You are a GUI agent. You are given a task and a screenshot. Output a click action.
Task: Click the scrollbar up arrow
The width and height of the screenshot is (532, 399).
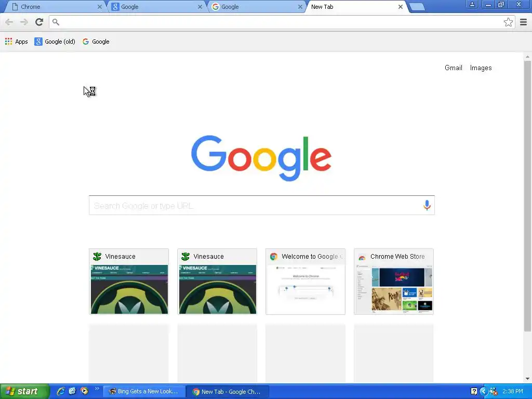tap(527, 57)
